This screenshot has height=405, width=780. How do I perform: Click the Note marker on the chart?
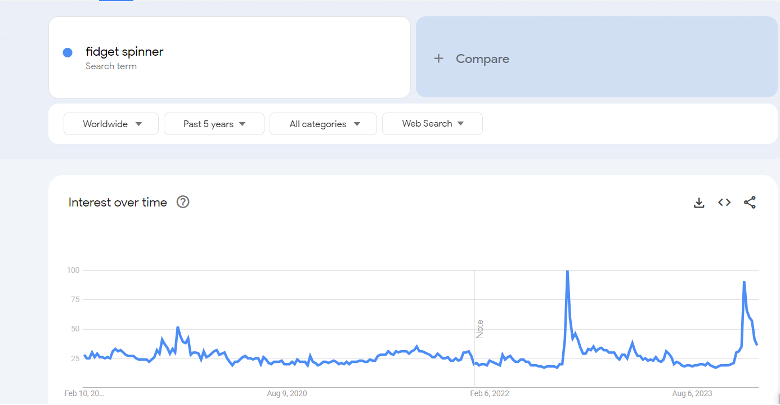[x=480, y=329]
